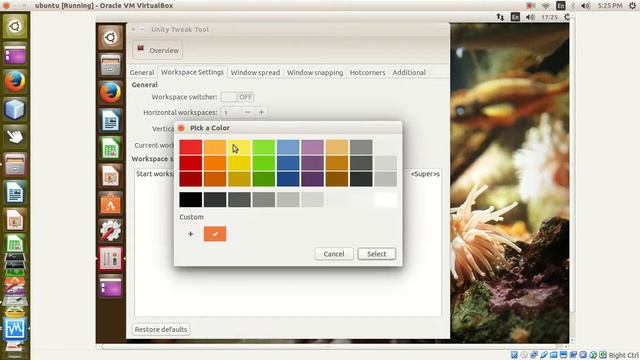Close the Pick a Color dialog

(181, 128)
